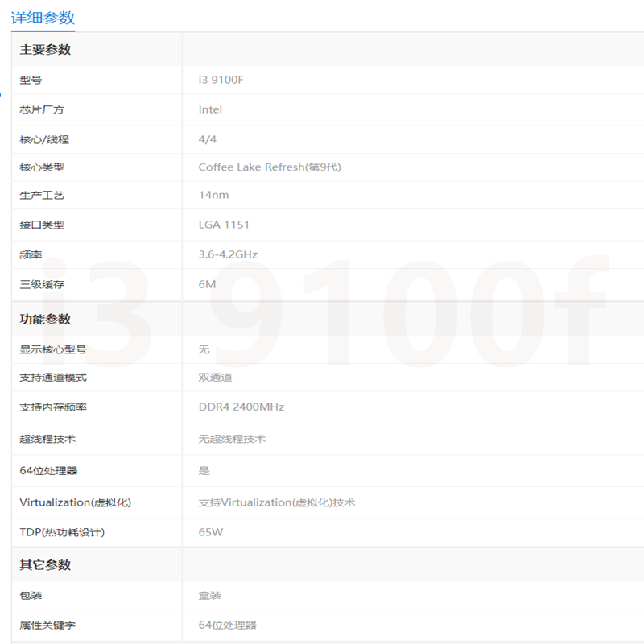
Task: Select the 无超线程技术 value
Action: [x=232, y=439]
